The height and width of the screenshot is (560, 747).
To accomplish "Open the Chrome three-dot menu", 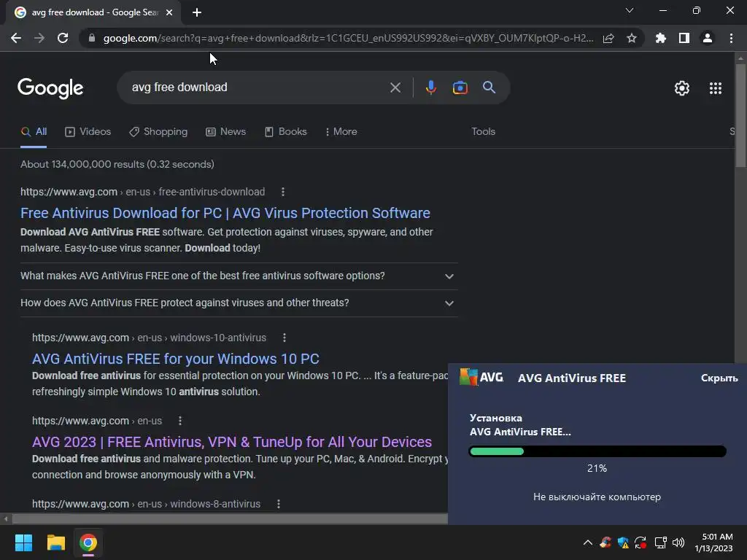I will click(x=731, y=38).
